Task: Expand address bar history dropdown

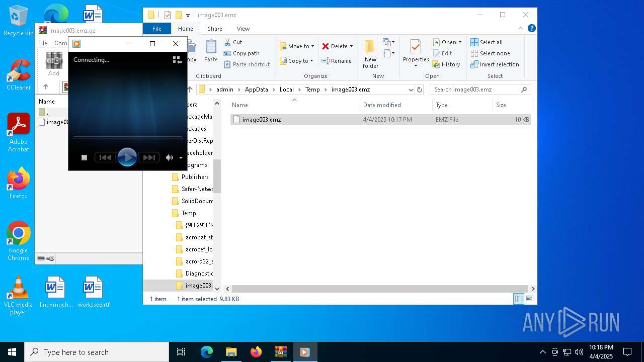Action: click(x=411, y=89)
